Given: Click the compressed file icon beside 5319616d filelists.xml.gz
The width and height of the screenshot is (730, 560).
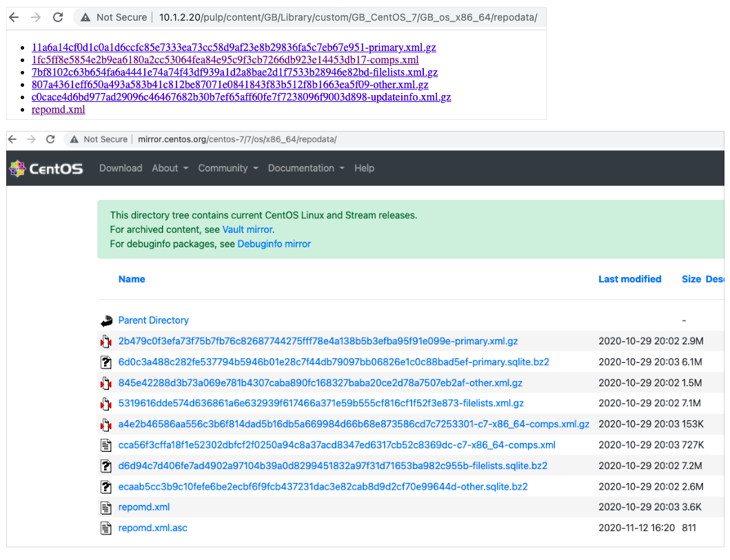Looking at the screenshot, I should pos(106,404).
